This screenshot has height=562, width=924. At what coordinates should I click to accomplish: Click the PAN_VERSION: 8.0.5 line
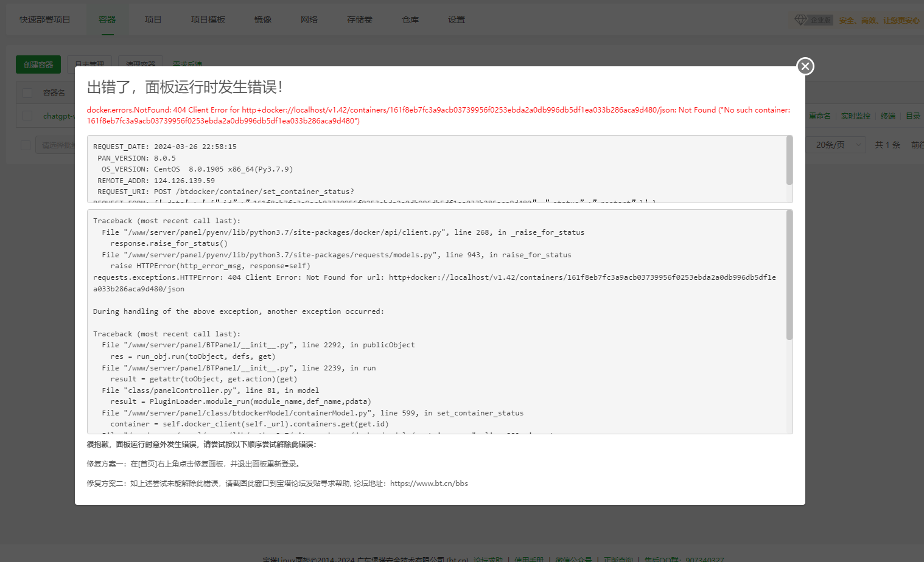[x=136, y=158]
